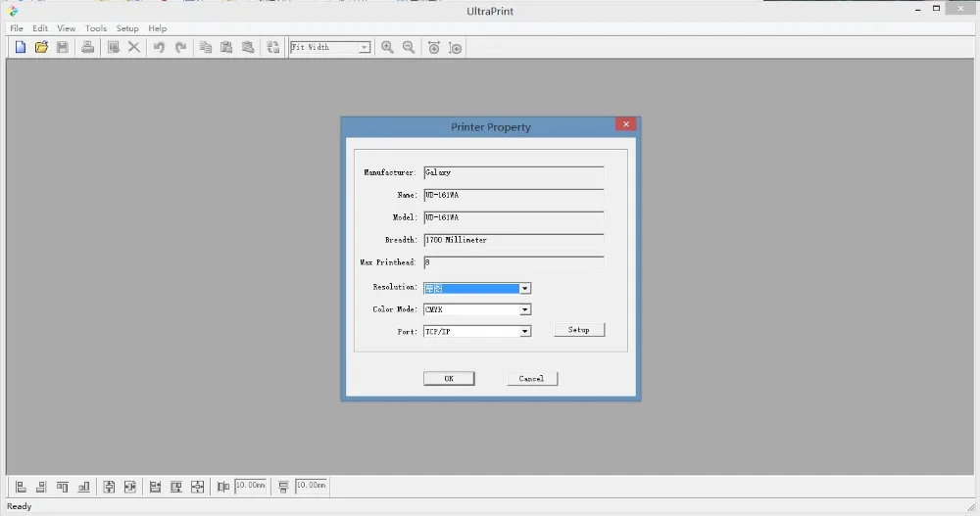
Task: Click the Zoom Out magnifier icon
Action: 409,47
